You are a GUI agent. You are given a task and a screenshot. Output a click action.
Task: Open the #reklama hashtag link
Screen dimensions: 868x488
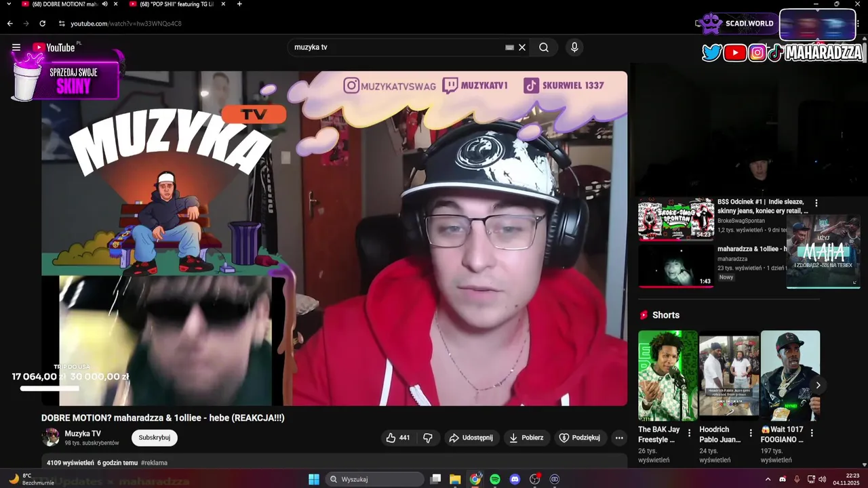pyautogui.click(x=155, y=463)
